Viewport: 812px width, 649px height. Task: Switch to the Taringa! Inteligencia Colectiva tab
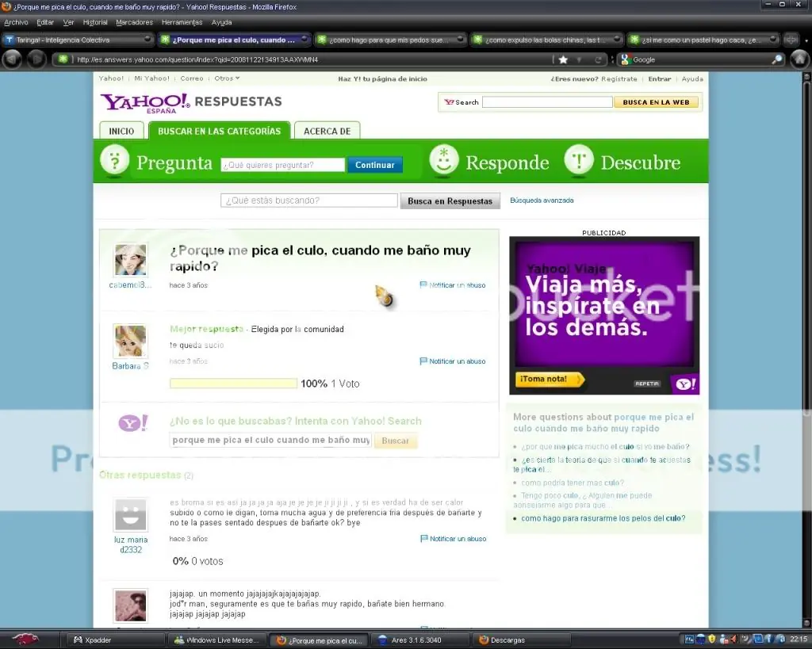coord(78,40)
